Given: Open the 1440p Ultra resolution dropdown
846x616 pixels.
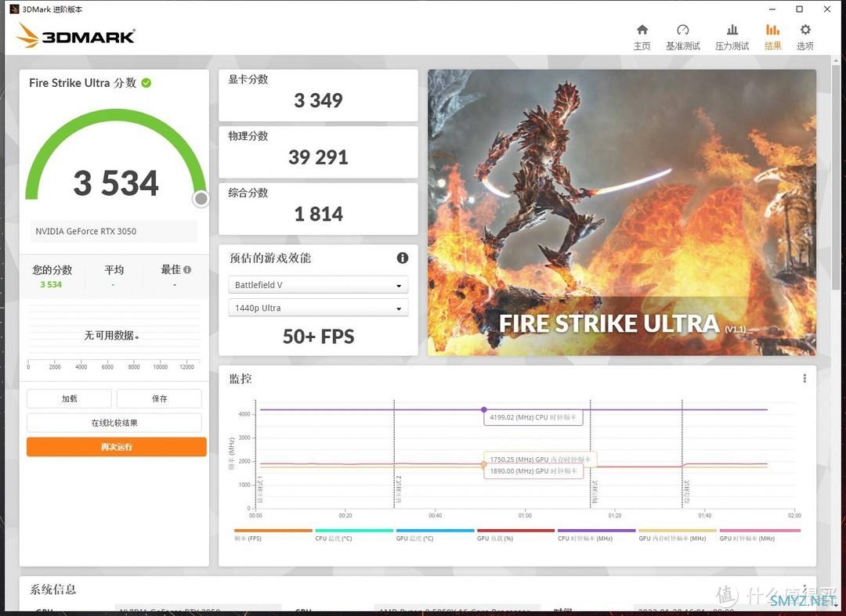Looking at the screenshot, I should click(x=318, y=308).
